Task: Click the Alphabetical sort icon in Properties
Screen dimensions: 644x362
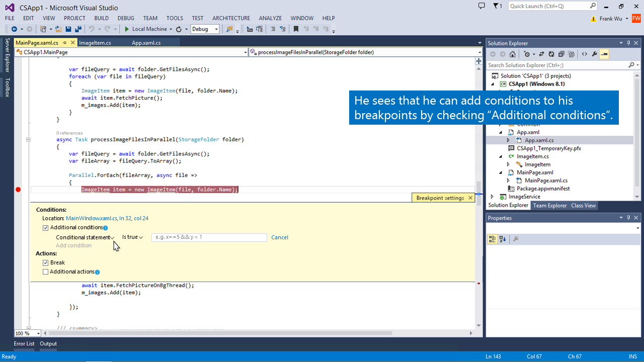Action: tap(503, 239)
